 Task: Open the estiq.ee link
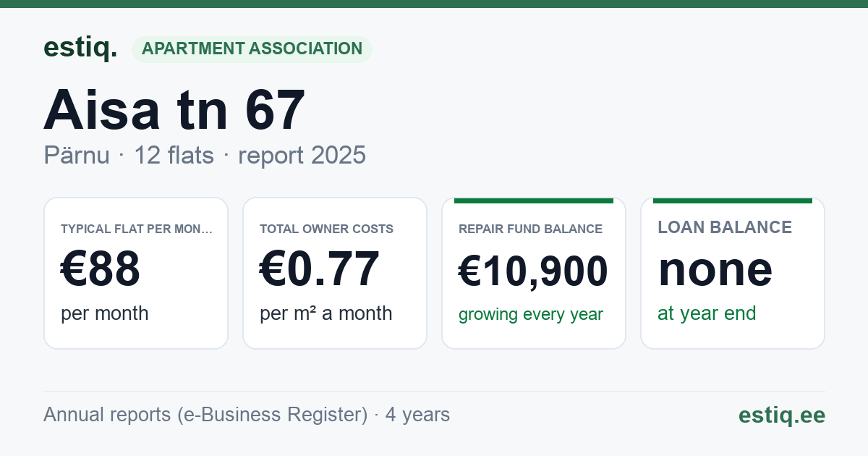coord(781,415)
